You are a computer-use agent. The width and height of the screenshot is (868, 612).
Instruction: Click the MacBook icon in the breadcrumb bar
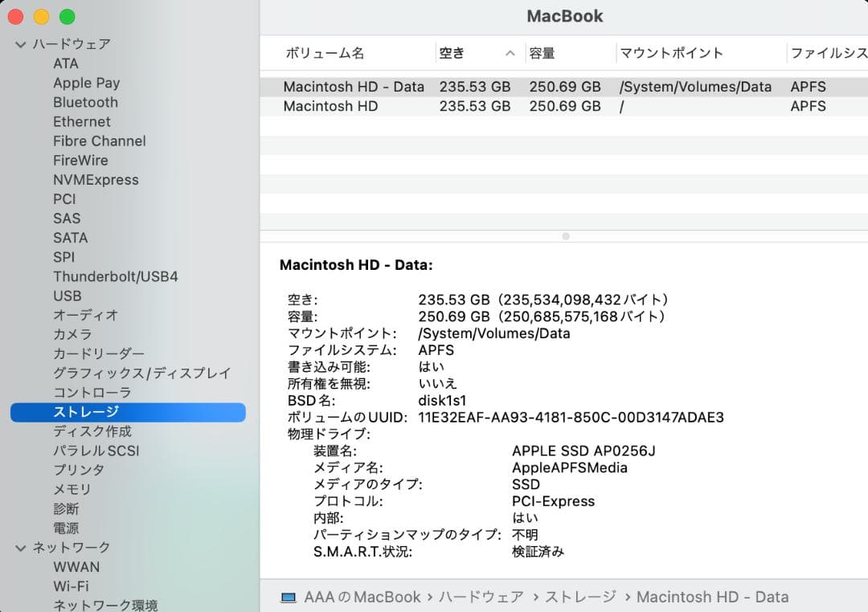pos(289,597)
